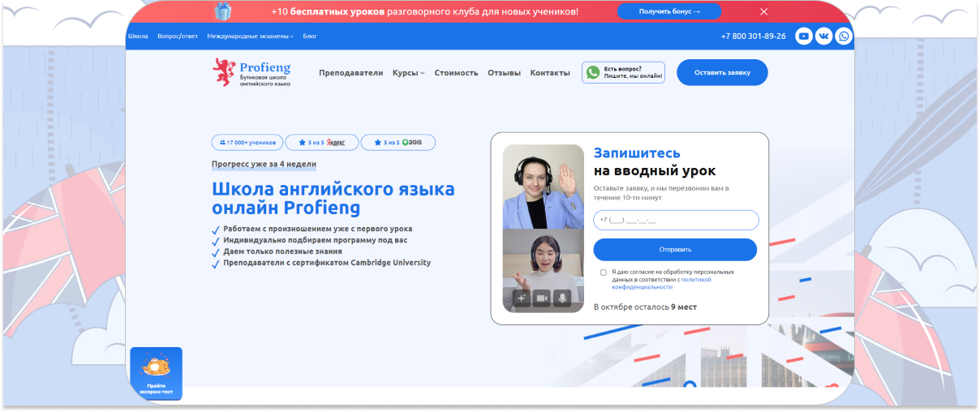The width and height of the screenshot is (980, 412).
Task: Open WhatsApp icon in the top bar
Action: (x=845, y=36)
